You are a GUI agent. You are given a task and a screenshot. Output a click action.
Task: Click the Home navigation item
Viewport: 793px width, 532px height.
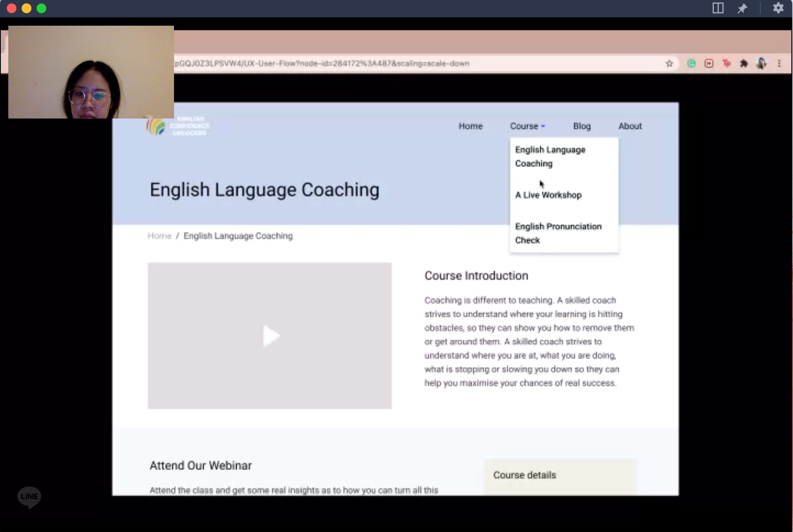click(x=470, y=126)
